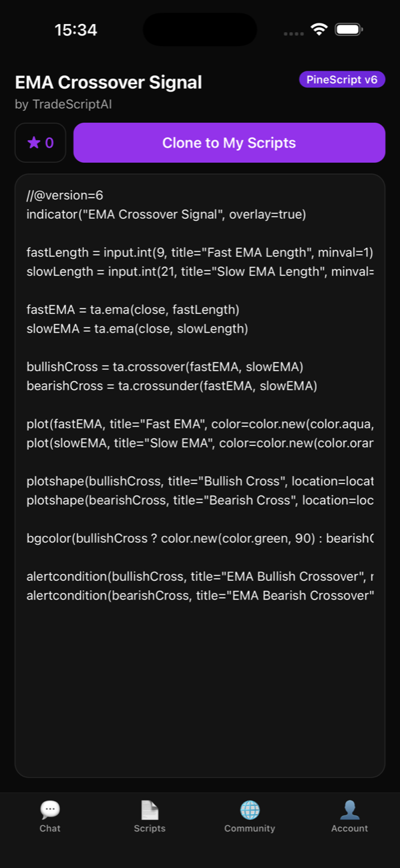
Task: Tap the //@version=6 code line
Action: 65,196
